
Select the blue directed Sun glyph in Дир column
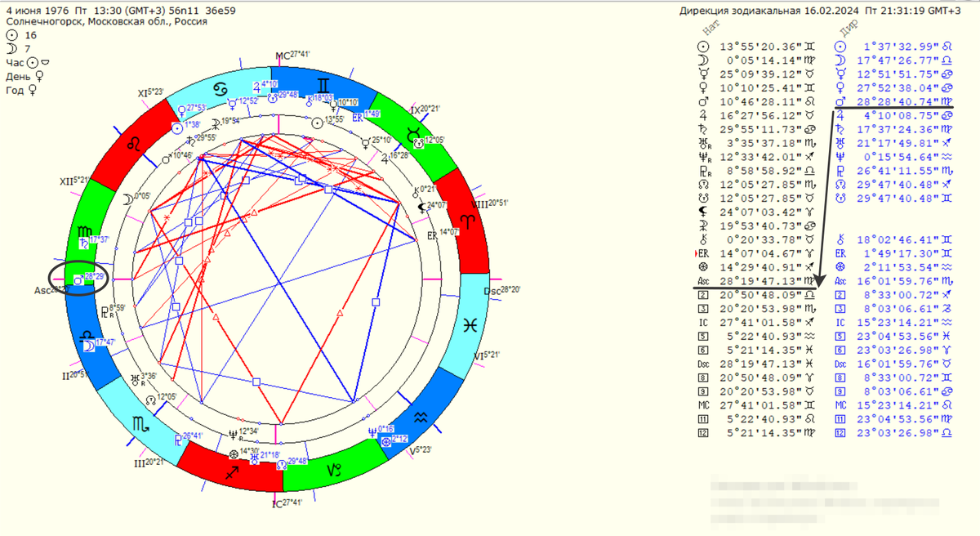839,47
